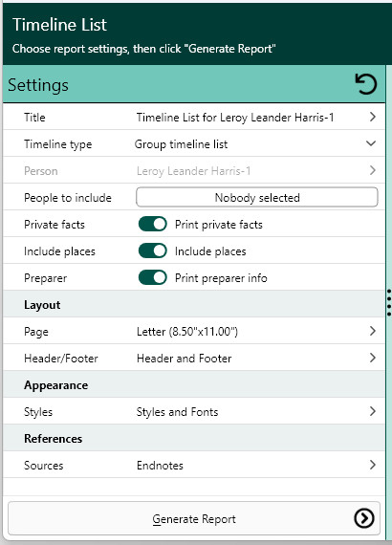Expand the Person row chevron
The image size is (392, 545).
coord(373,170)
